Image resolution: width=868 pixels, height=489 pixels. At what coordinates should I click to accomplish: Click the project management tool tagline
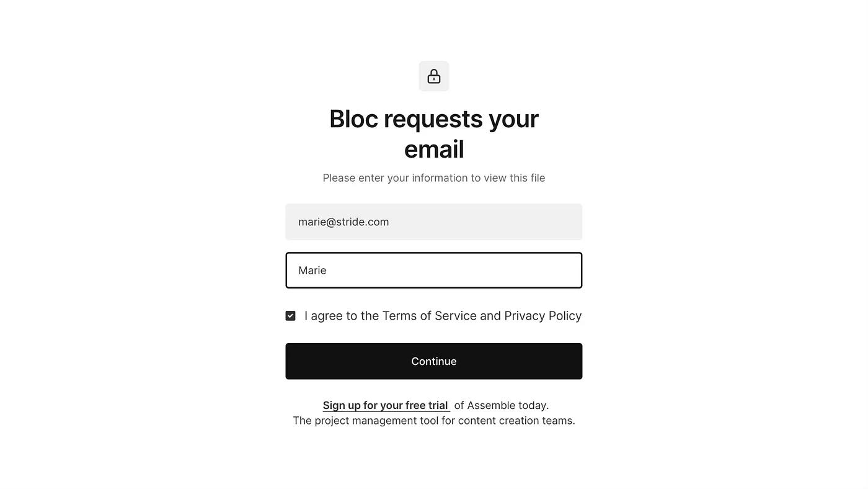click(x=434, y=421)
